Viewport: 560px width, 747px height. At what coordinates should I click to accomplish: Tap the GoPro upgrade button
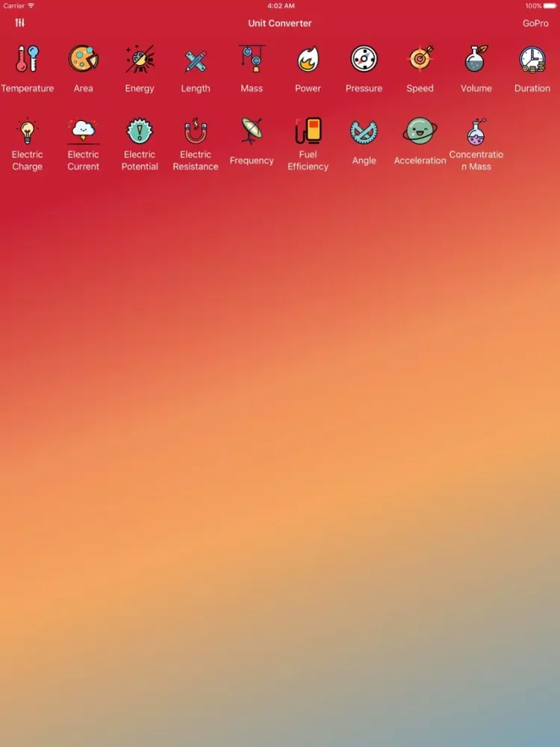tap(535, 23)
